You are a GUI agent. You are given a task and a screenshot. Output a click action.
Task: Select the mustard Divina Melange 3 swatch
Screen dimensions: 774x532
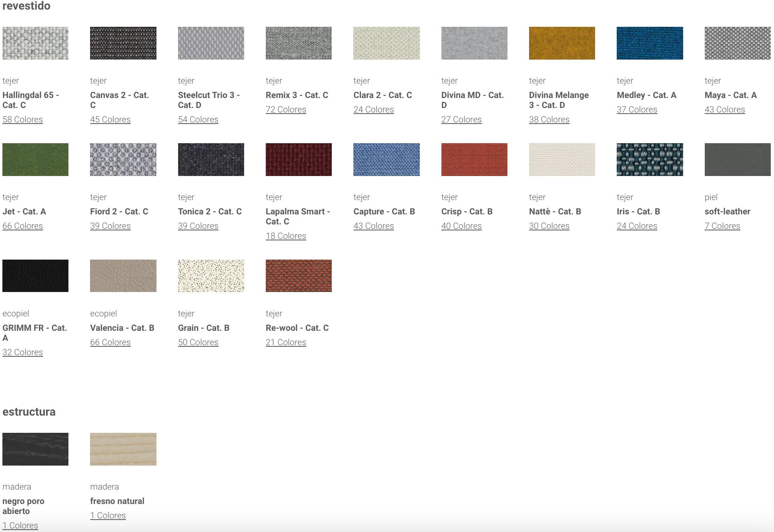(x=562, y=43)
